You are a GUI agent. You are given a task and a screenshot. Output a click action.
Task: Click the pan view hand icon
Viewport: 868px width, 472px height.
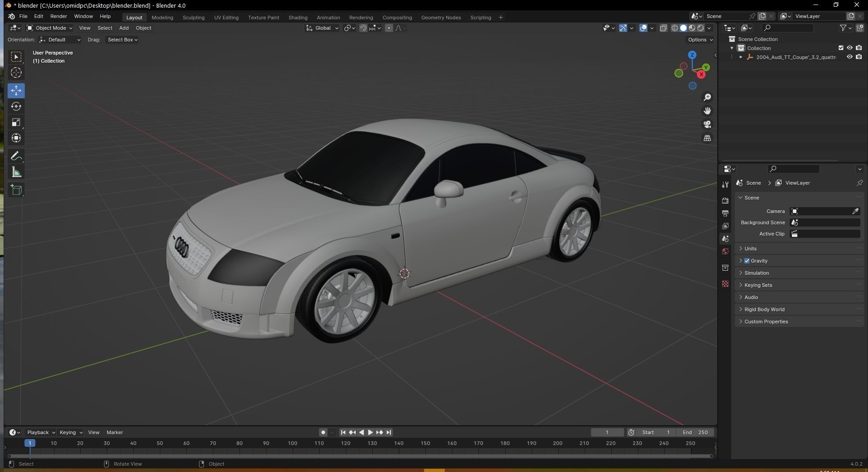[x=707, y=111]
